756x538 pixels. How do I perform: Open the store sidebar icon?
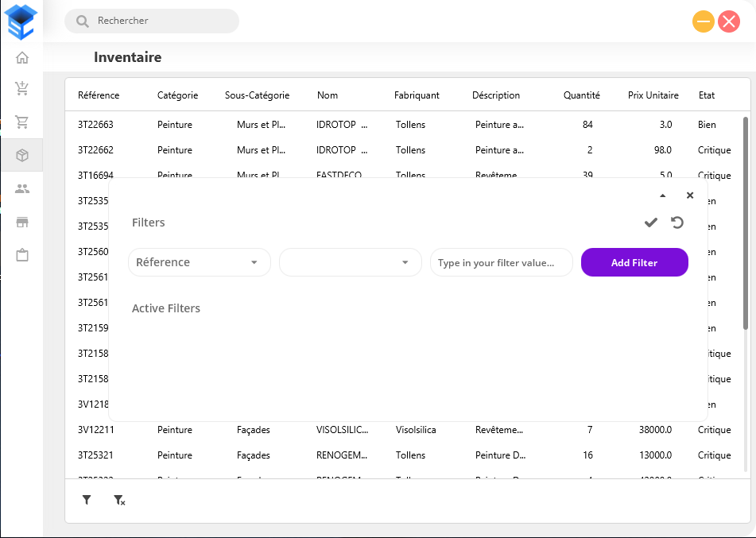22,222
